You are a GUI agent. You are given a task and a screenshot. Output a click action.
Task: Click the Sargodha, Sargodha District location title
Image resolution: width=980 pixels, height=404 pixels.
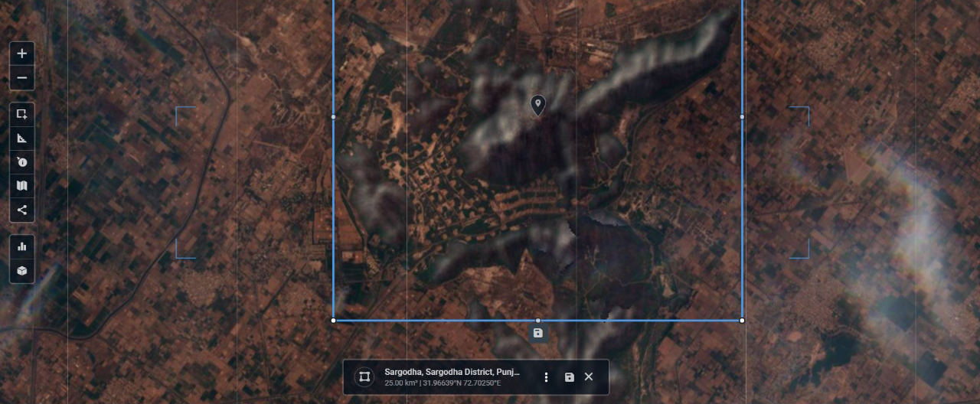452,371
